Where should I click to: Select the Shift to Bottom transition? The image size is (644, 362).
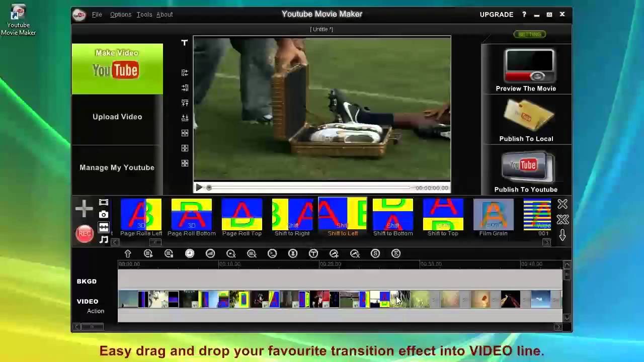coord(393,218)
